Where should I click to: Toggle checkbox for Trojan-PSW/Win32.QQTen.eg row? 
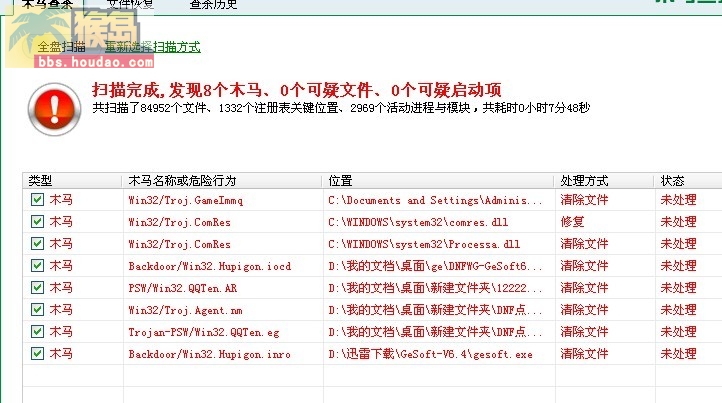(37, 332)
